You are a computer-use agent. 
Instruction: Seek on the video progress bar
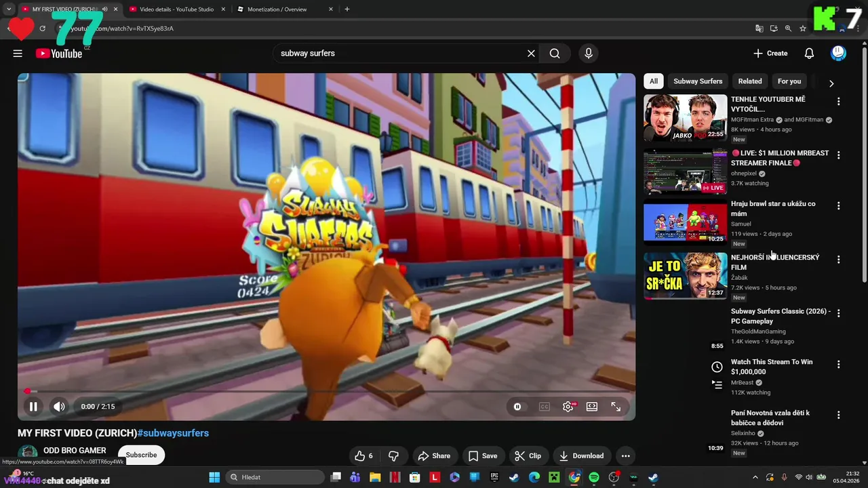click(326, 391)
